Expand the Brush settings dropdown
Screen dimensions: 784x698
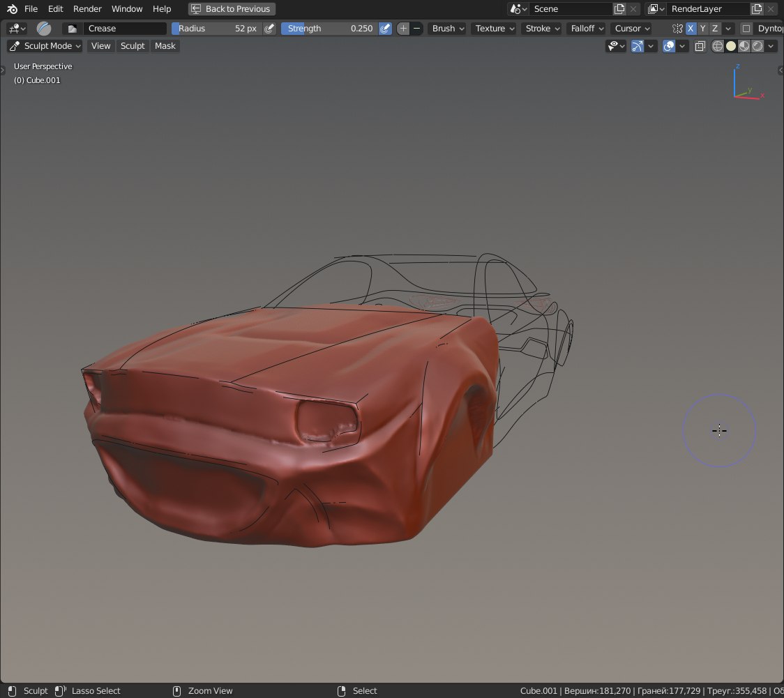point(448,29)
